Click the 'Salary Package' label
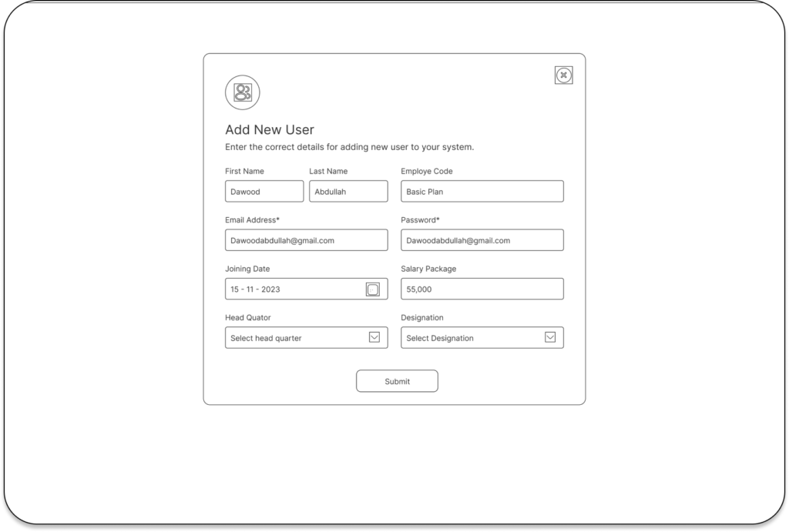The width and height of the screenshot is (789, 532). pos(428,269)
